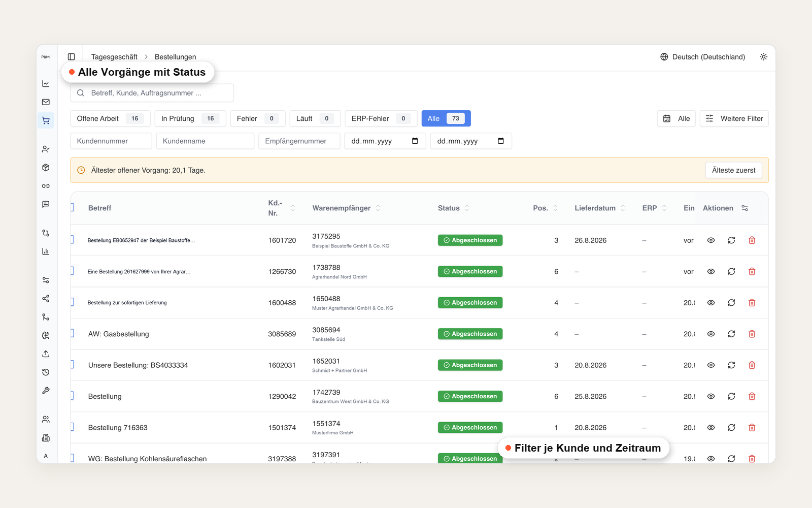The width and height of the screenshot is (812, 508).
Task: Open the line chart dashboard sidebar icon
Action: 46,84
